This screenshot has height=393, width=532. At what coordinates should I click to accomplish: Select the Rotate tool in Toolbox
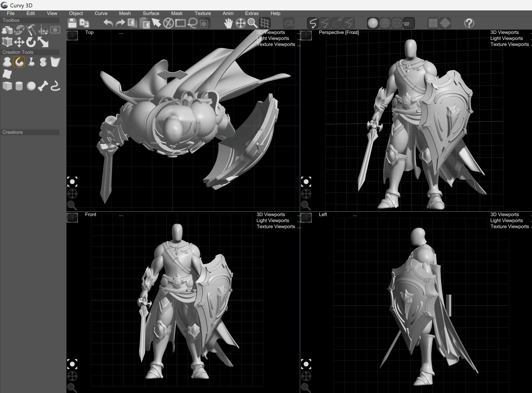pyautogui.click(x=31, y=42)
